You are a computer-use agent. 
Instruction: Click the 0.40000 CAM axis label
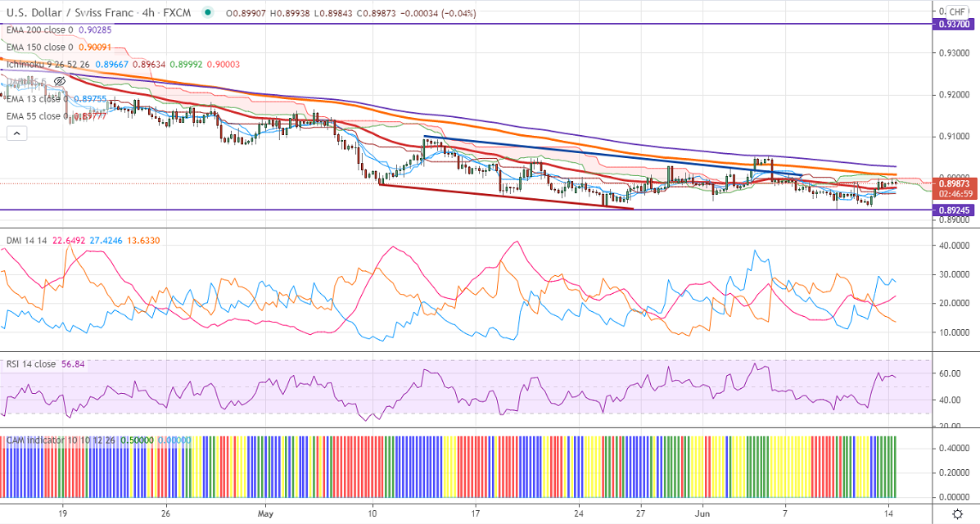tap(955, 449)
